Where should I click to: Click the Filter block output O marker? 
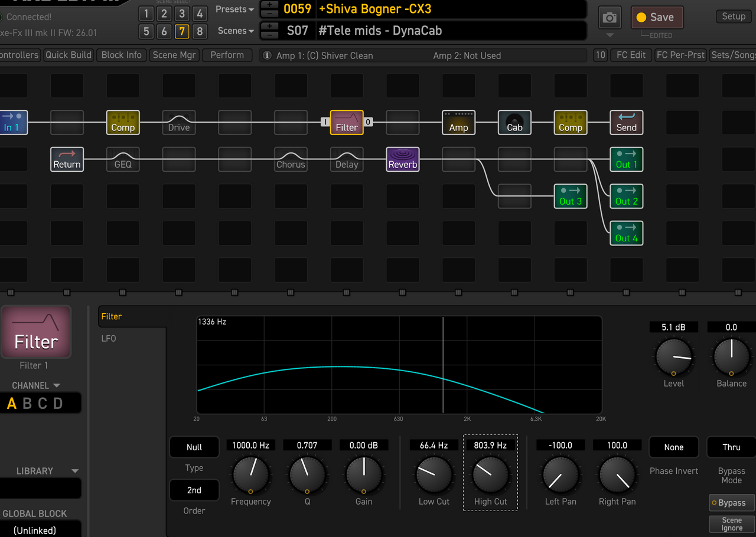369,122
